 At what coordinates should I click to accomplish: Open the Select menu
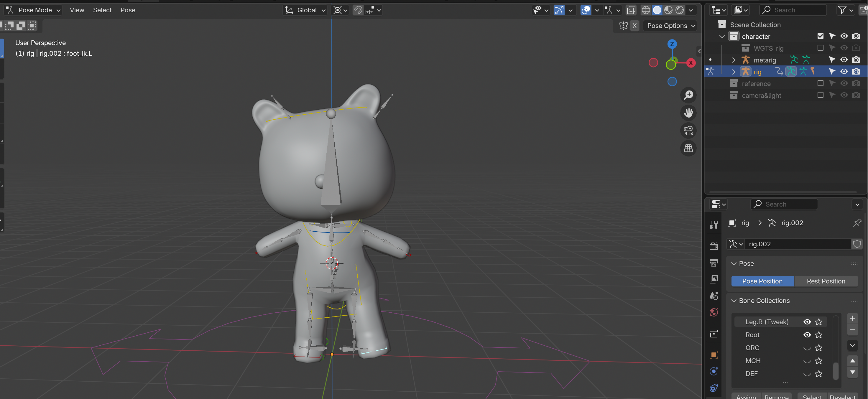[102, 10]
